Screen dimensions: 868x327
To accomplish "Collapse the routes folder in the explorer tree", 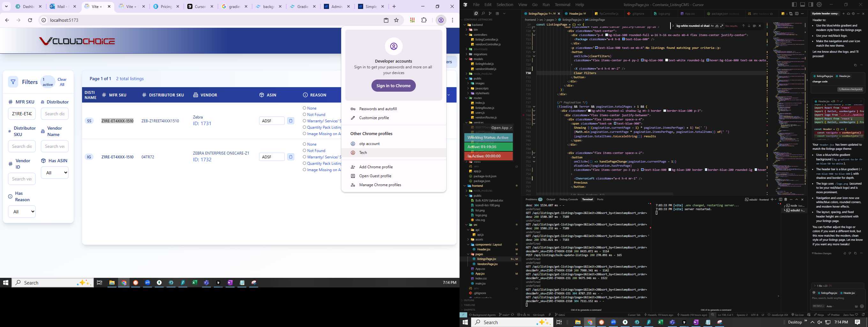I will tap(467, 98).
